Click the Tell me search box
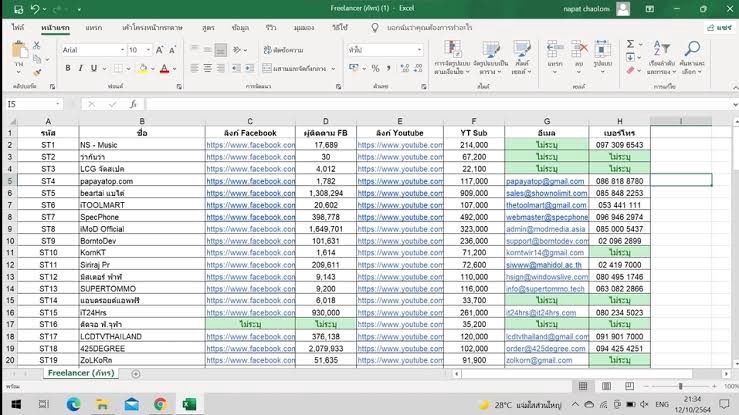739x415 pixels. click(429, 28)
